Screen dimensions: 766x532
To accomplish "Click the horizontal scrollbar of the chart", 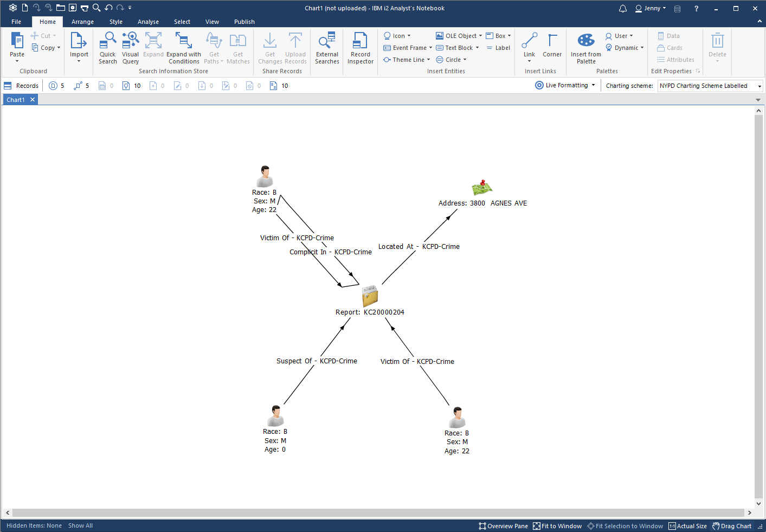I will (x=377, y=512).
